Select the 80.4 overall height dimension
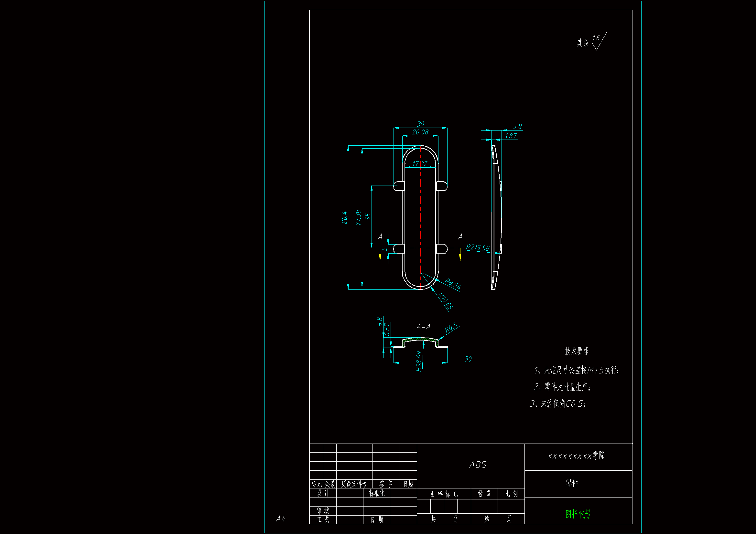Screen dimensions: 756x534 tap(344, 217)
